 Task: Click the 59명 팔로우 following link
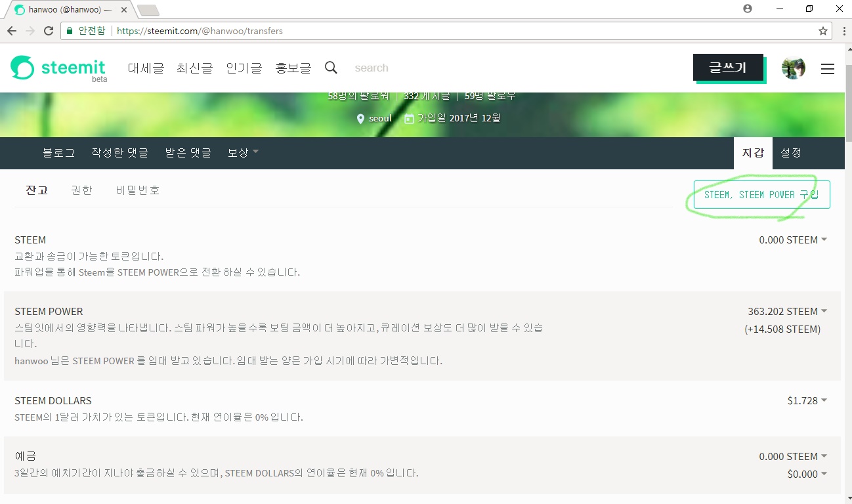click(490, 96)
